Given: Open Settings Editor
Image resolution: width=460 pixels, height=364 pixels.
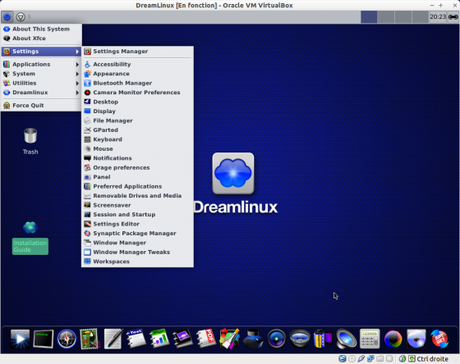Looking at the screenshot, I should pos(137,224).
